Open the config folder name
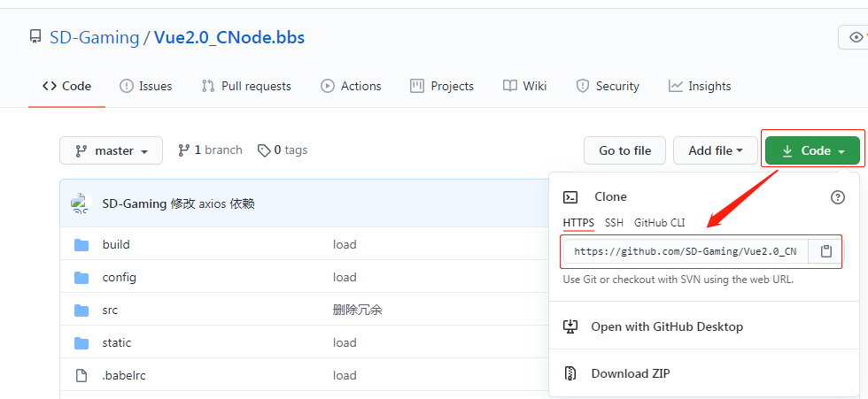868x399 pixels. (x=119, y=277)
